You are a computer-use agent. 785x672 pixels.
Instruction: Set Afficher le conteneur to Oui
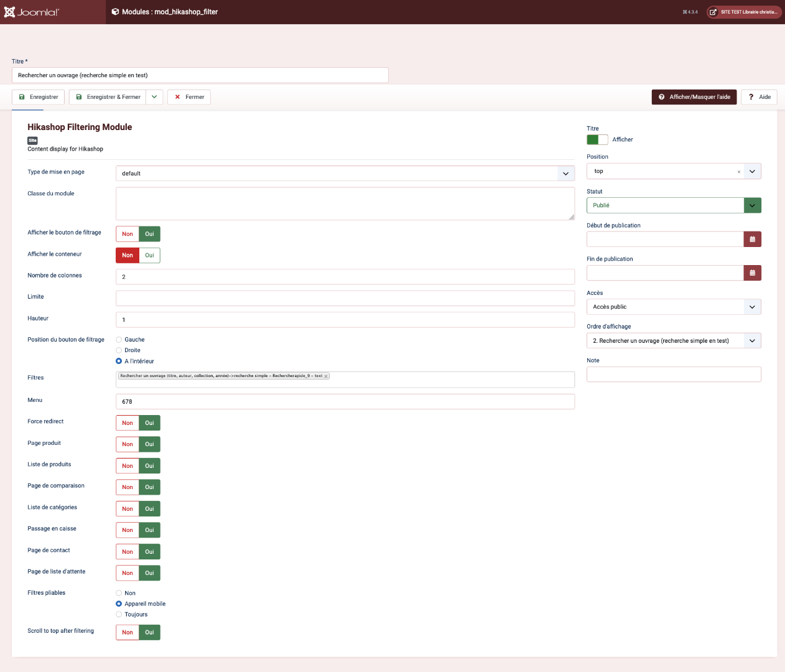pos(149,255)
